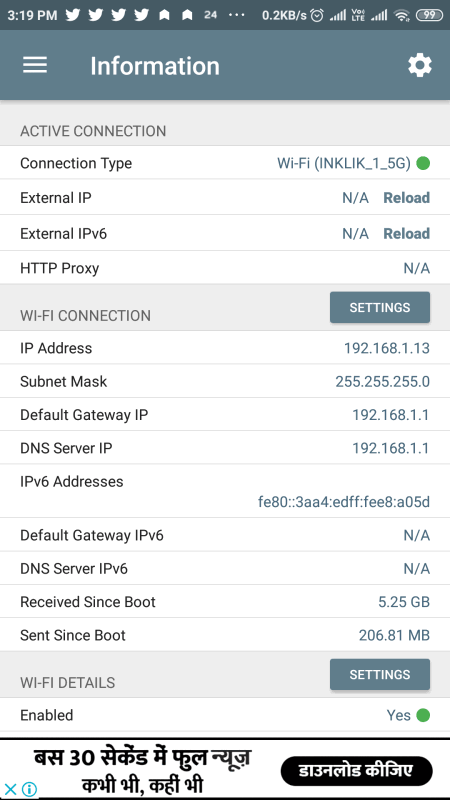Viewport: 450px width, 800px height.
Task: Tap the green Connection Type status dot
Action: coord(423,163)
